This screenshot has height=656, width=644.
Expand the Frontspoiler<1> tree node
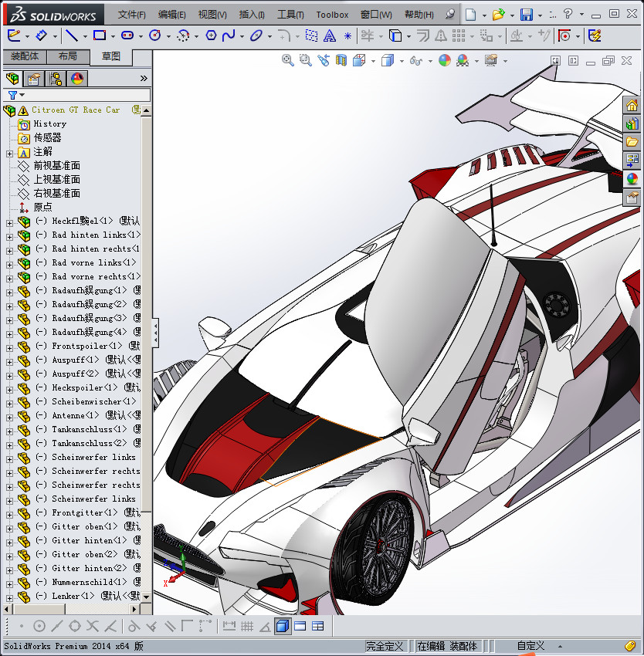tap(9, 347)
